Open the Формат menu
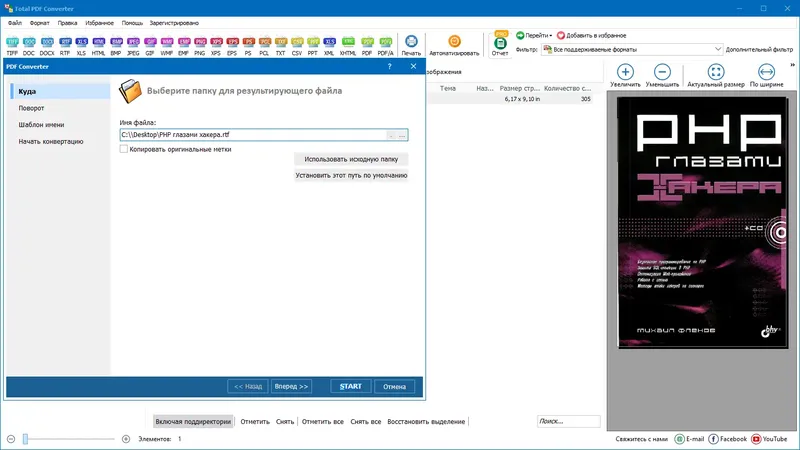800x450 pixels. (39, 23)
